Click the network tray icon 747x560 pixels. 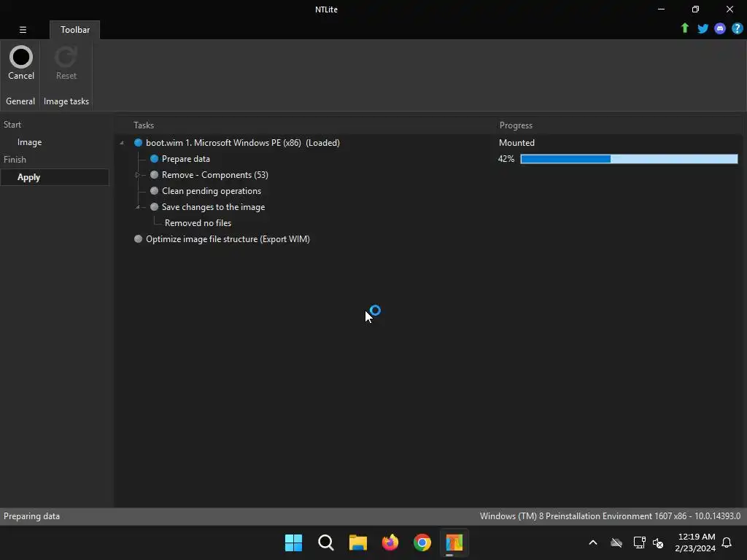(x=639, y=542)
